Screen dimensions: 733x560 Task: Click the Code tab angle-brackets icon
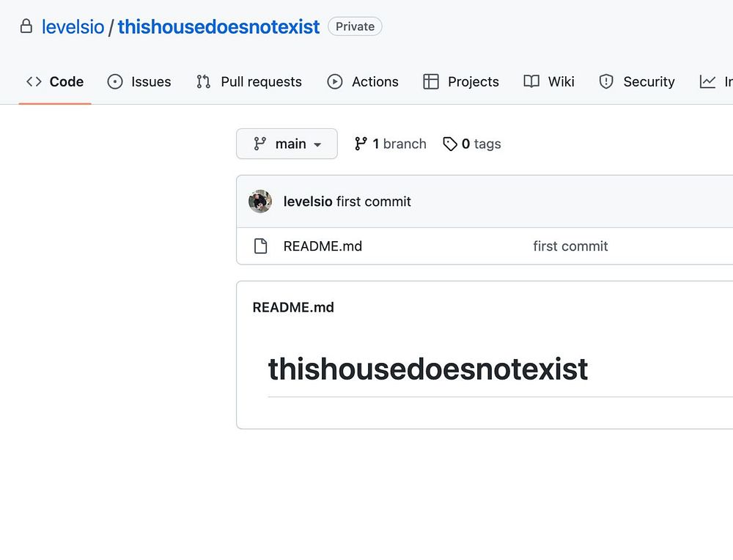coord(34,81)
